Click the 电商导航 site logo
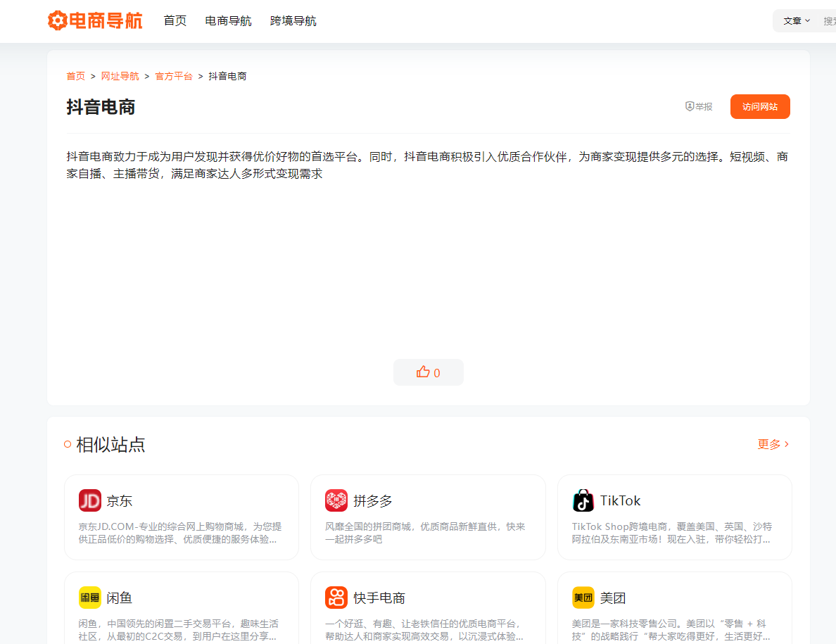 [95, 21]
